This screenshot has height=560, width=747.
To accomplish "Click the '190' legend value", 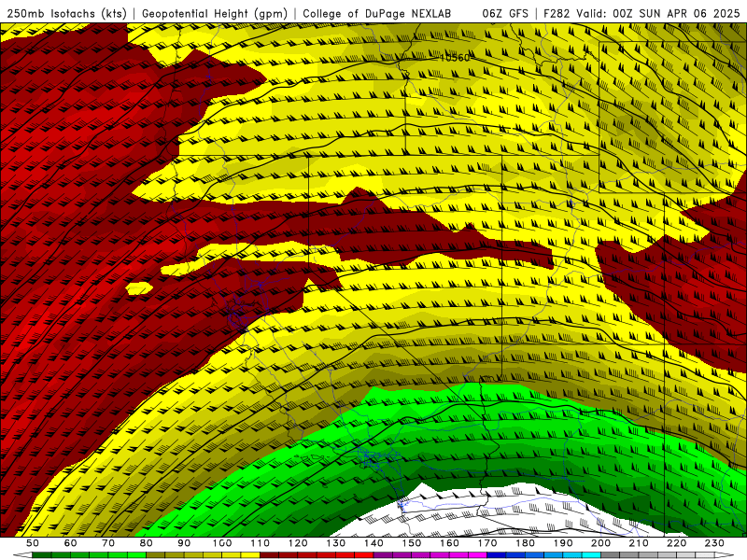I will tap(563, 543).
